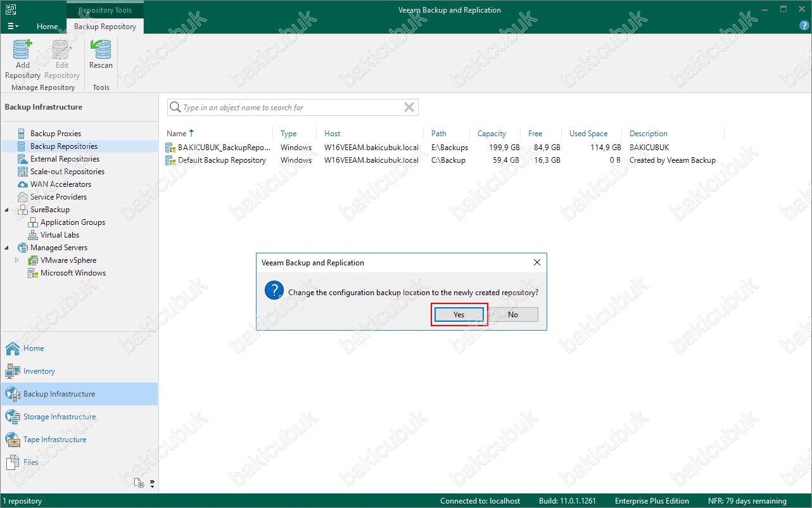This screenshot has height=508, width=812.
Task: Click the C:\Backup path cell
Action: [x=448, y=160]
